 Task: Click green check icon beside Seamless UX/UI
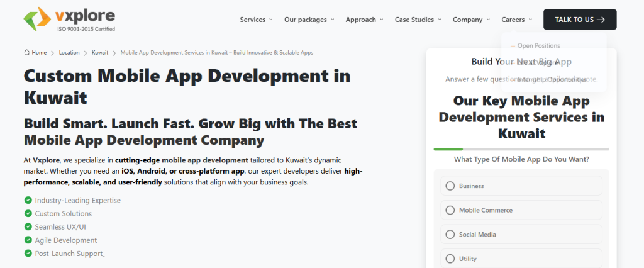(x=28, y=226)
